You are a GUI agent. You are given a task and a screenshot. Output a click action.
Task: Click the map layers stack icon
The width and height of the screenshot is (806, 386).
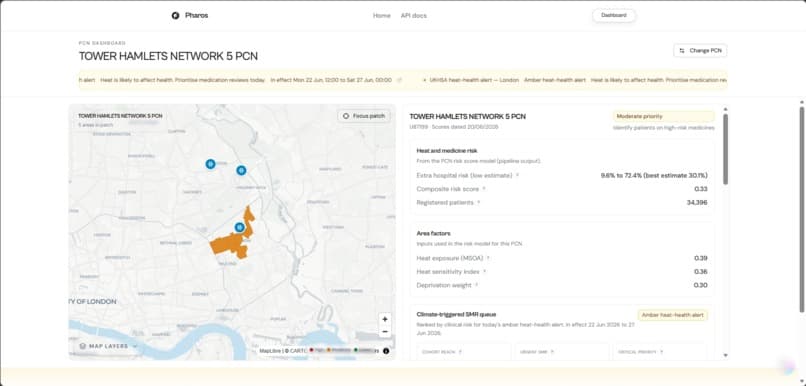click(83, 346)
